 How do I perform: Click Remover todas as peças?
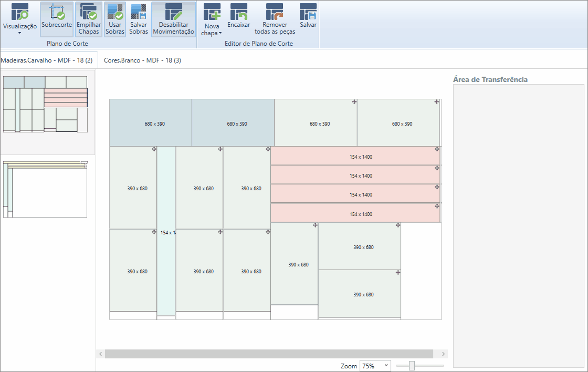click(275, 19)
